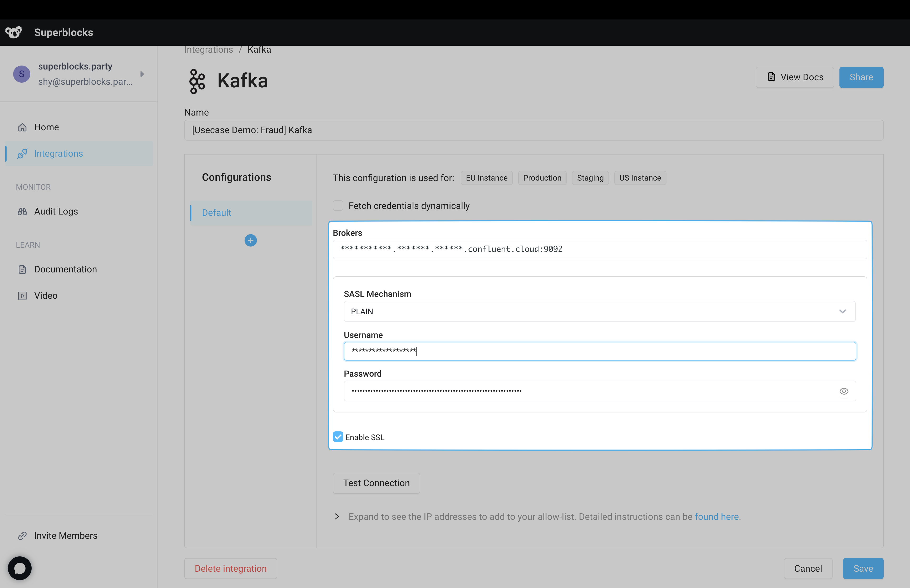Click the US Instance tag
This screenshot has height=588, width=910.
(640, 178)
